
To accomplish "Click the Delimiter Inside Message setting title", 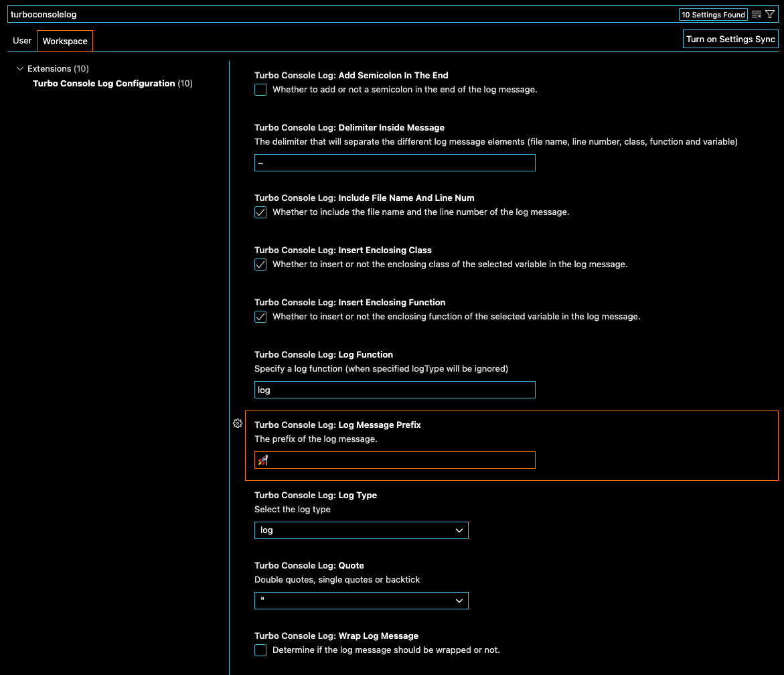I will pos(349,127).
